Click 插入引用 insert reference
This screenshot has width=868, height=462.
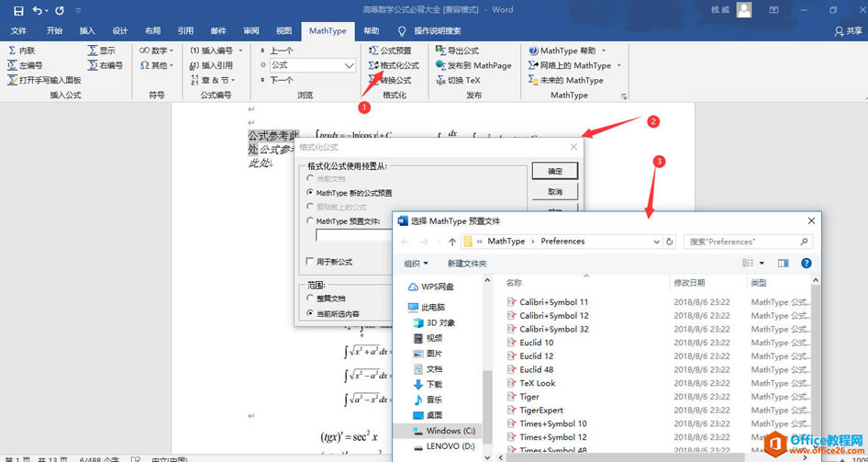[211, 65]
